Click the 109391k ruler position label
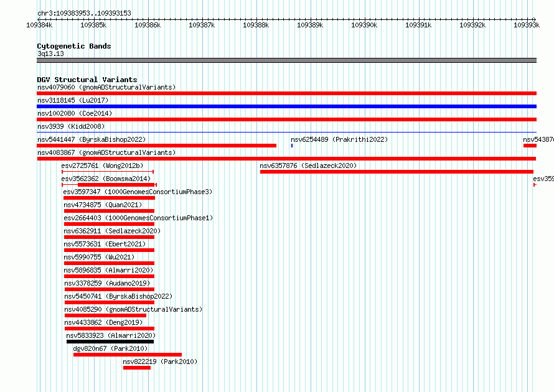This screenshot has width=554, height=392. 418,25
